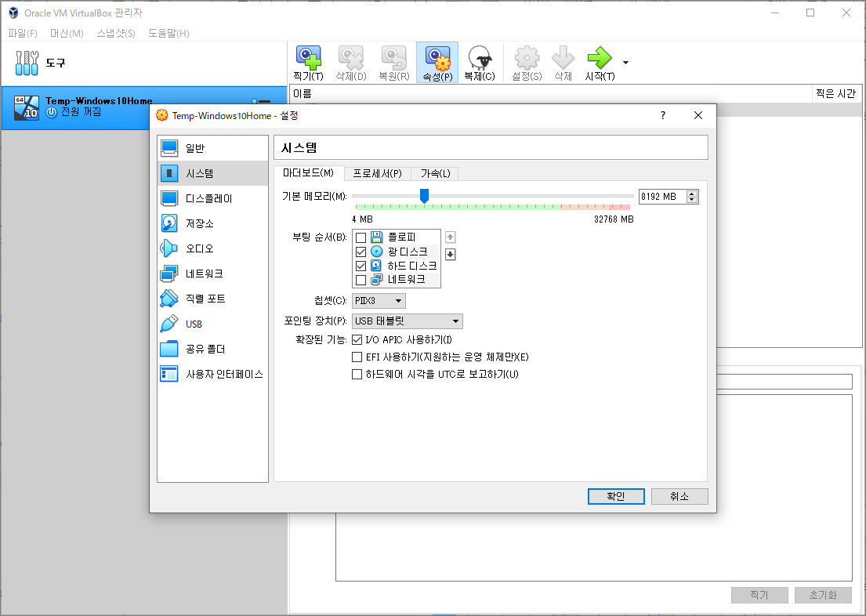
Task: Open 직렬 포트 serial port settings
Action: tap(212, 299)
